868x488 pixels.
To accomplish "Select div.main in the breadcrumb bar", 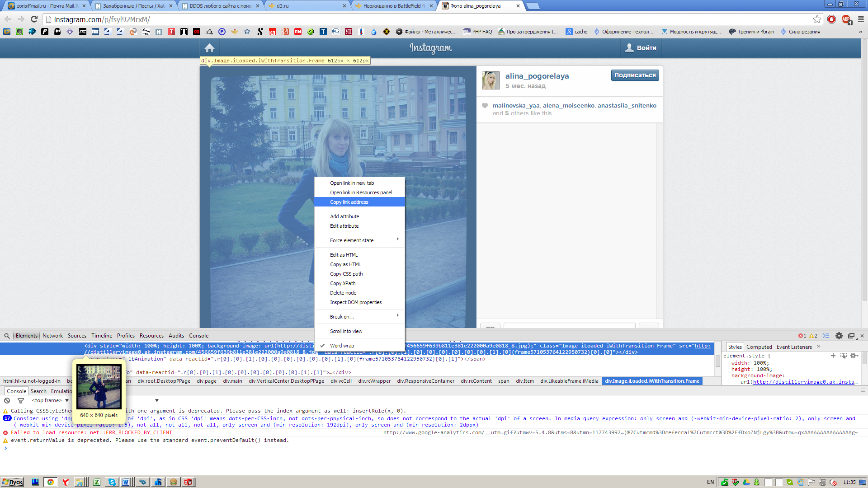I will coord(232,381).
